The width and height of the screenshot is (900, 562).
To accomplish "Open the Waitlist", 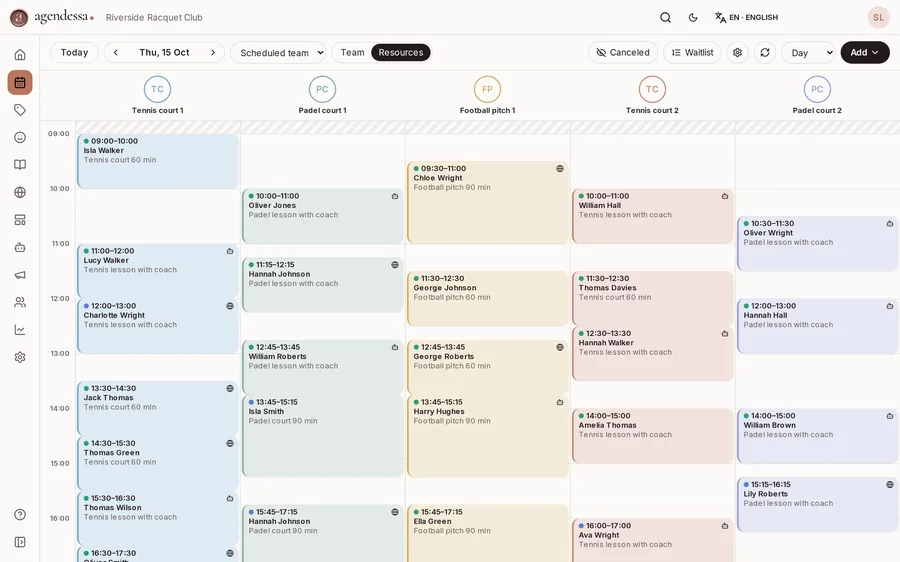I will (x=692, y=52).
